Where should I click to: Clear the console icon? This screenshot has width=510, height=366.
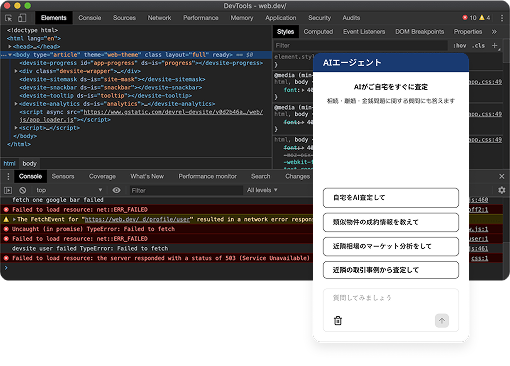pyautogui.click(x=23, y=190)
